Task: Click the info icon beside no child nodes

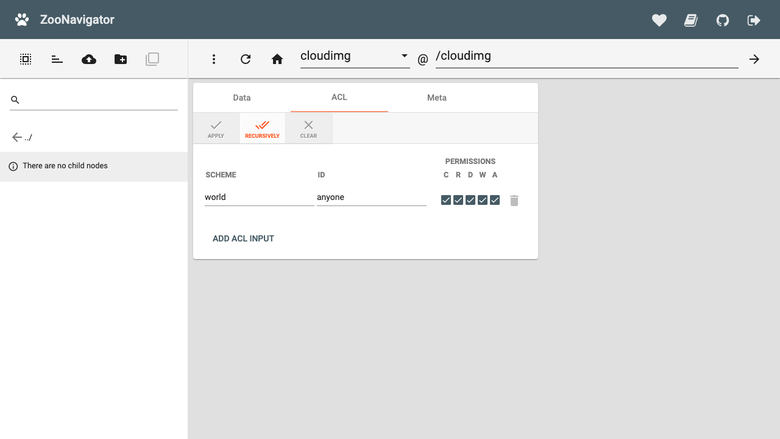Action: tap(13, 166)
